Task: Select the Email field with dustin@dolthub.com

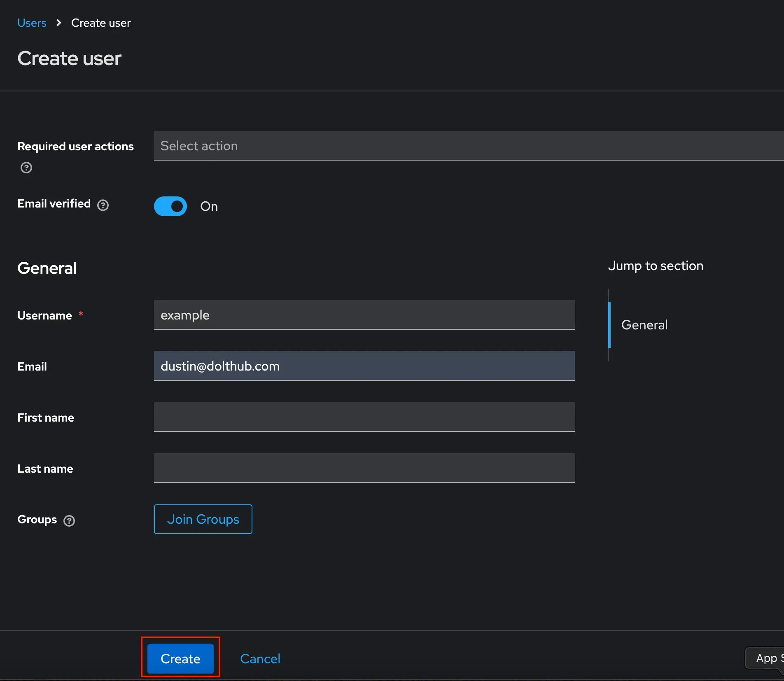Action: (x=364, y=366)
